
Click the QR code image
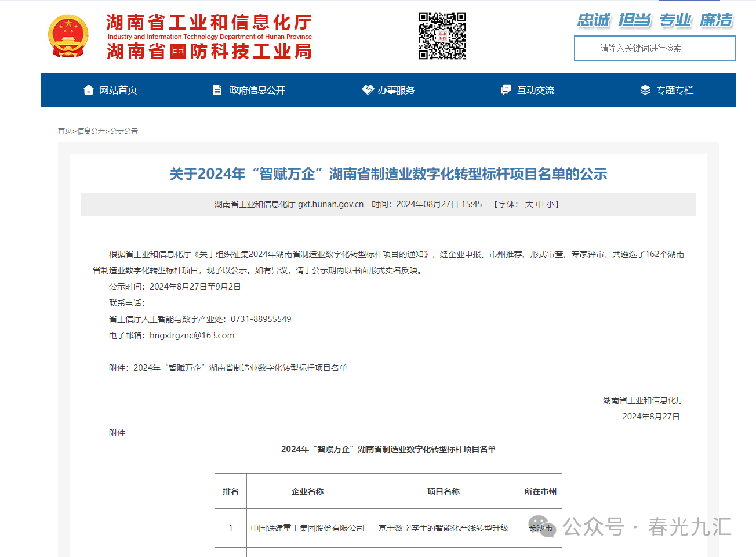click(442, 36)
